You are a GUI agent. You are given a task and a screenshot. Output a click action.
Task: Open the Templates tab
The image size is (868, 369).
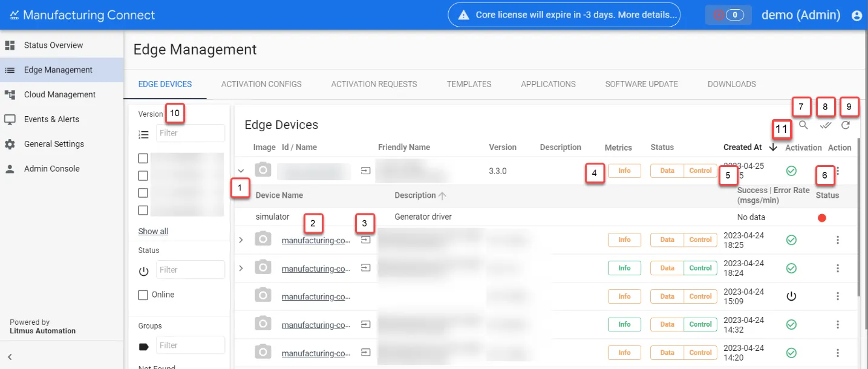click(x=469, y=84)
